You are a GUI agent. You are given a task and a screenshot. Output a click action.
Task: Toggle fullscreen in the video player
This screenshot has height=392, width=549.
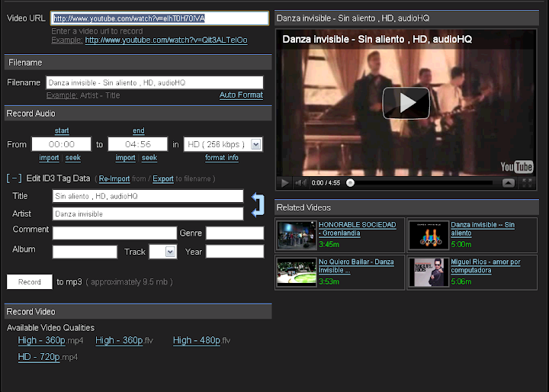(527, 183)
